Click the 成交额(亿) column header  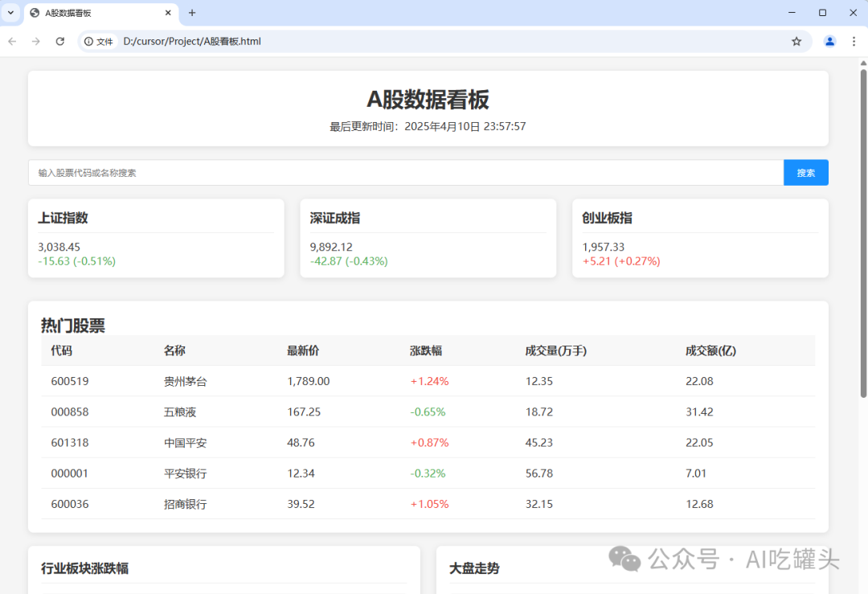click(710, 350)
